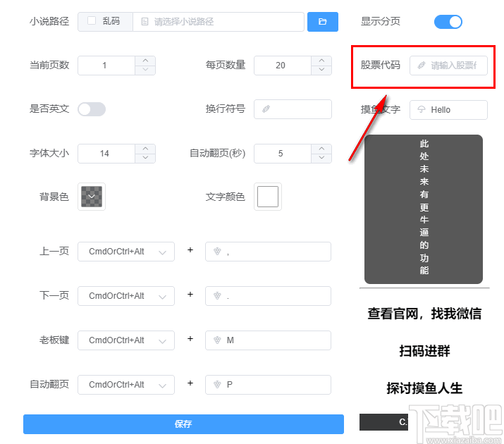Click the 摸鱼文字 Hello field
This screenshot has width=504, height=444.
tap(448, 110)
